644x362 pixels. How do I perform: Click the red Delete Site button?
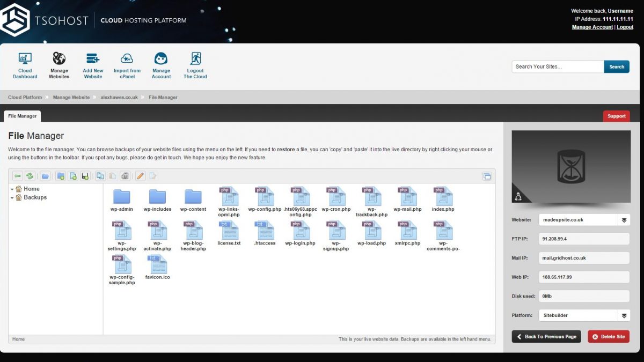[x=609, y=336]
